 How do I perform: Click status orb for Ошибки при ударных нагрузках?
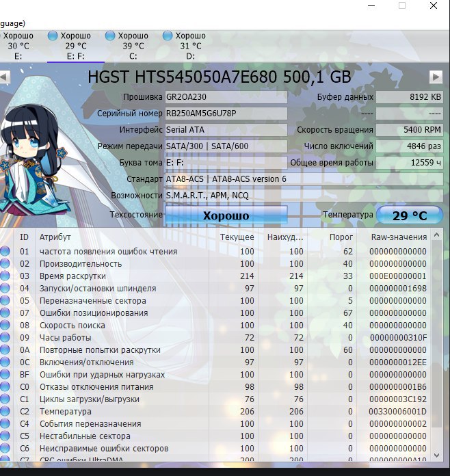tap(5, 374)
